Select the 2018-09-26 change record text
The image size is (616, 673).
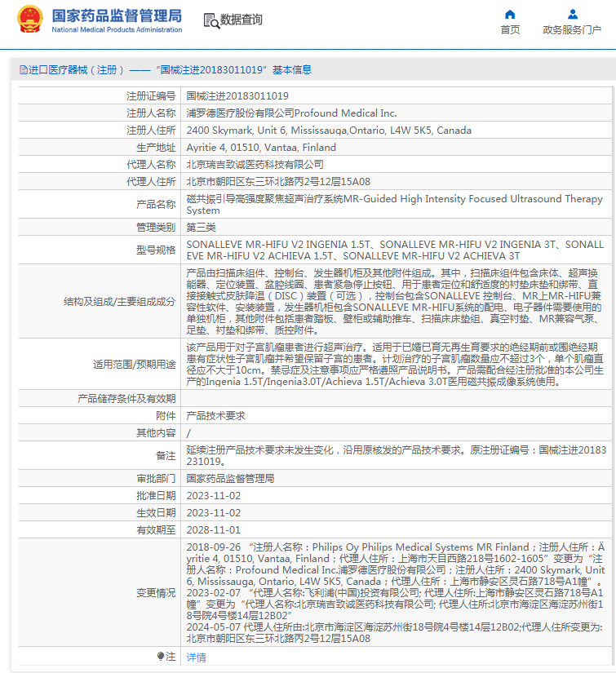pyautogui.click(x=396, y=564)
